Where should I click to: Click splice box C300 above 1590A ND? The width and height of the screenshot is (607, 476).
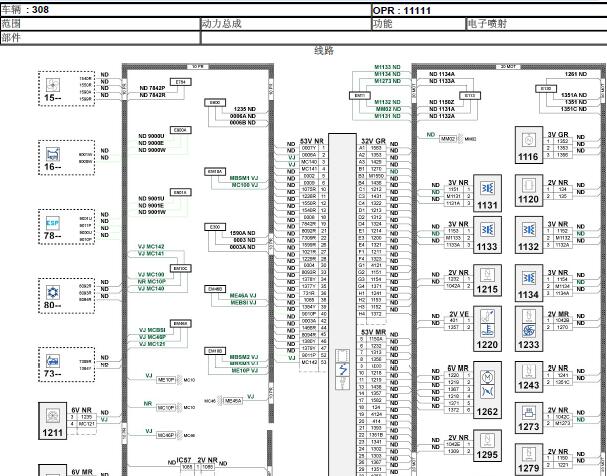pos(215,227)
